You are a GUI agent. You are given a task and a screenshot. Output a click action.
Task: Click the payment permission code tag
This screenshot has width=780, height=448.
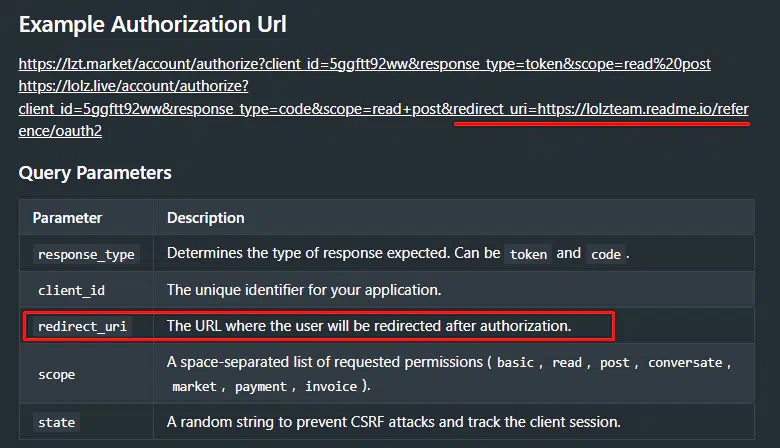pyautogui.click(x=262, y=386)
